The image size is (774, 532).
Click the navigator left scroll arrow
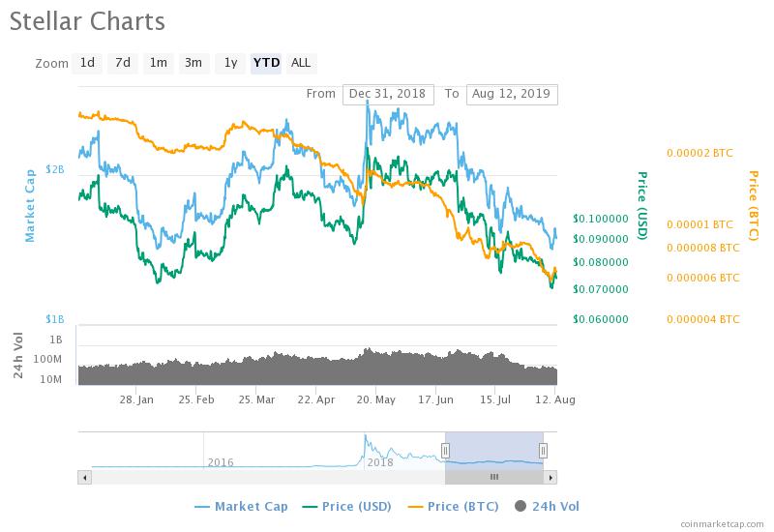(x=85, y=477)
